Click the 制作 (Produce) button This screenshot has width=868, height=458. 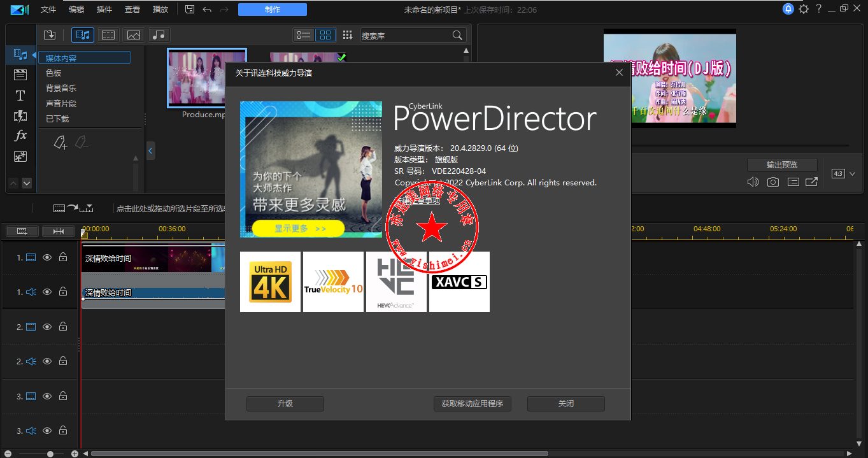tap(273, 10)
